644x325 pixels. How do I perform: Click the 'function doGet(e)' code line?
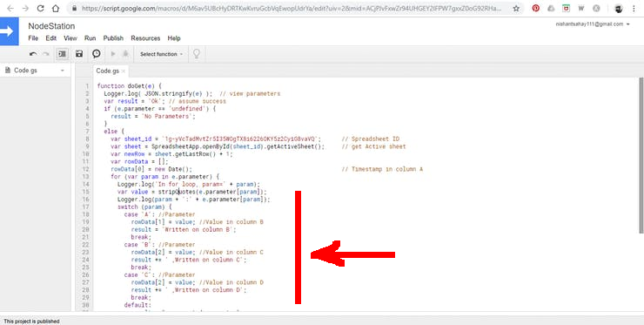click(x=130, y=86)
